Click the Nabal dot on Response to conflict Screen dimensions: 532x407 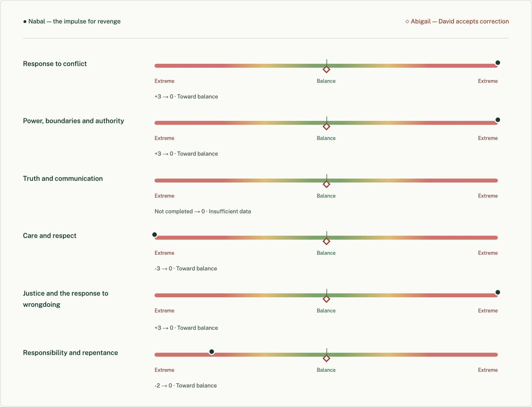[498, 63]
